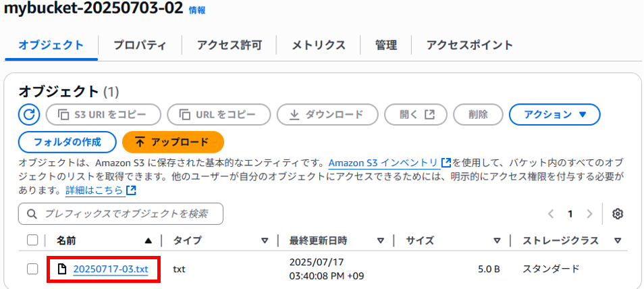The height and width of the screenshot is (289, 644).
Task: Focus the プレフィックスでオブジェクトを検索 field
Action: point(121,214)
